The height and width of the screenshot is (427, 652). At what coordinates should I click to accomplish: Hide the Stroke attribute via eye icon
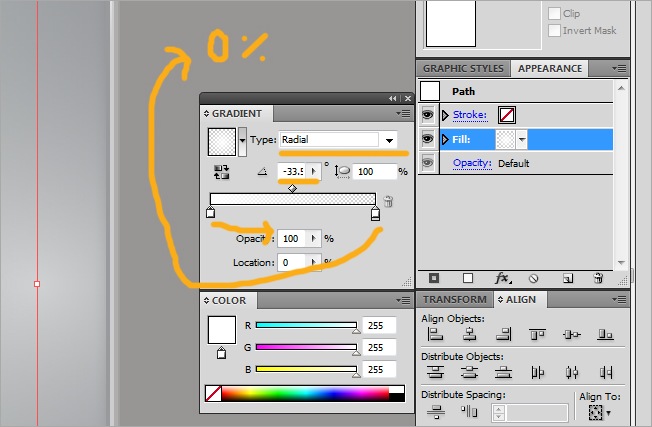(427, 115)
